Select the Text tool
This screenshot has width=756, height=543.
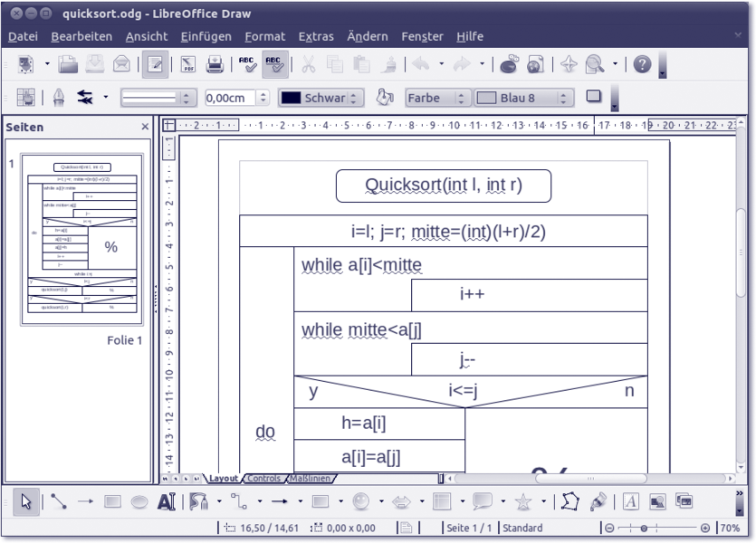[167, 500]
